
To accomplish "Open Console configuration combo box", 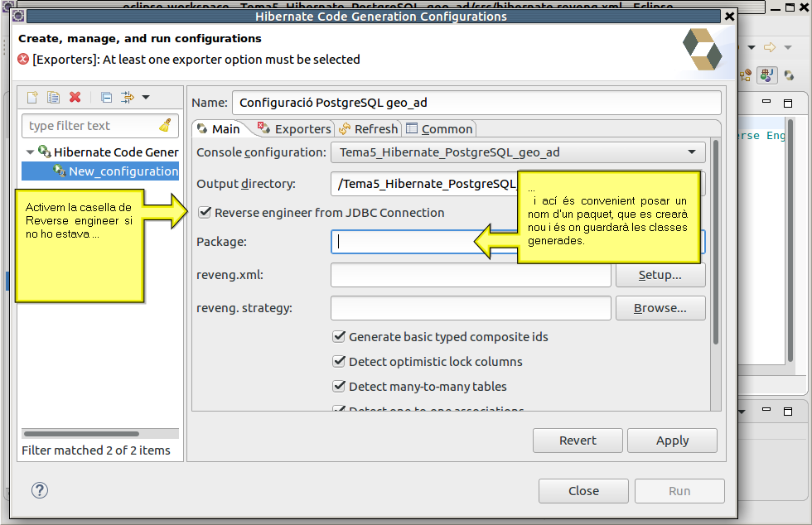I will (x=518, y=152).
